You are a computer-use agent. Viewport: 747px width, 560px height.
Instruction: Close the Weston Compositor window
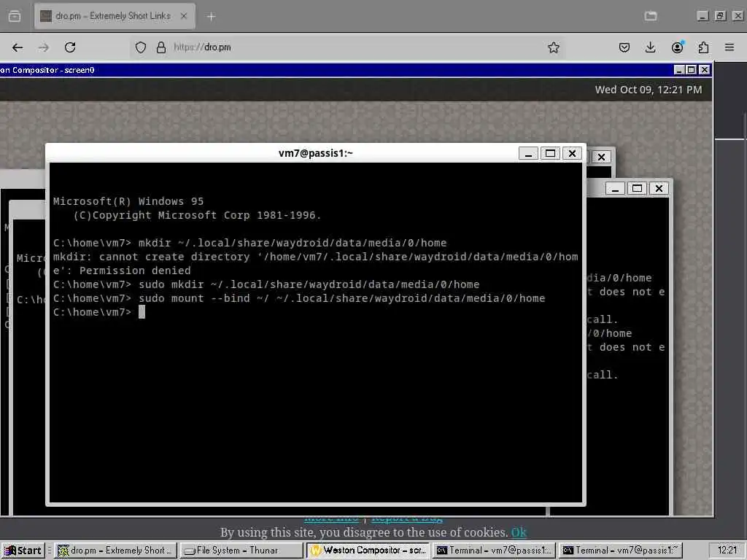(704, 70)
